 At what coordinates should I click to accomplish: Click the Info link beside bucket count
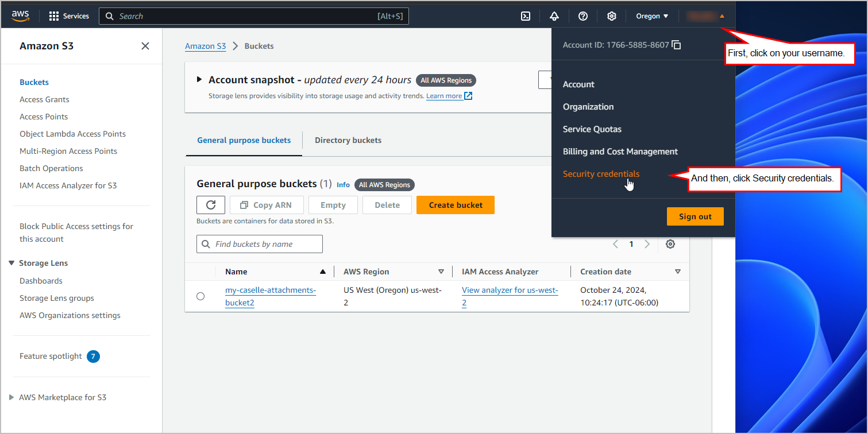pos(343,185)
